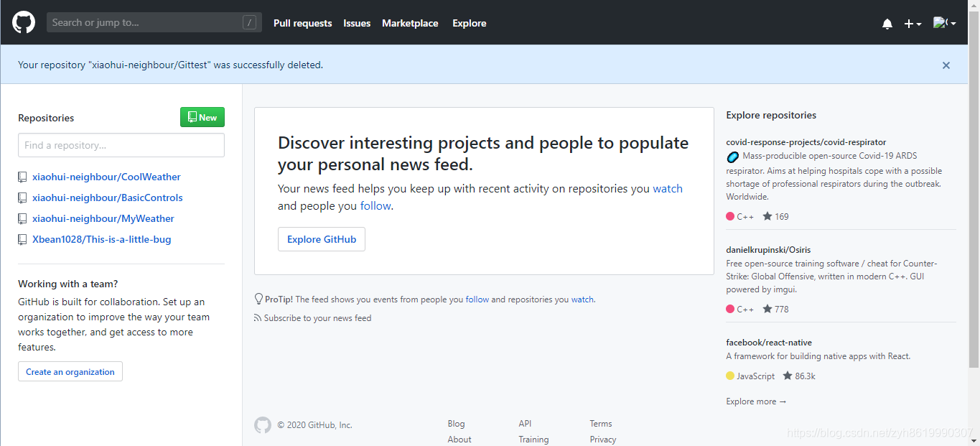Click Subscribe to your news feed
The width and height of the screenshot is (980, 446).
pyautogui.click(x=317, y=318)
